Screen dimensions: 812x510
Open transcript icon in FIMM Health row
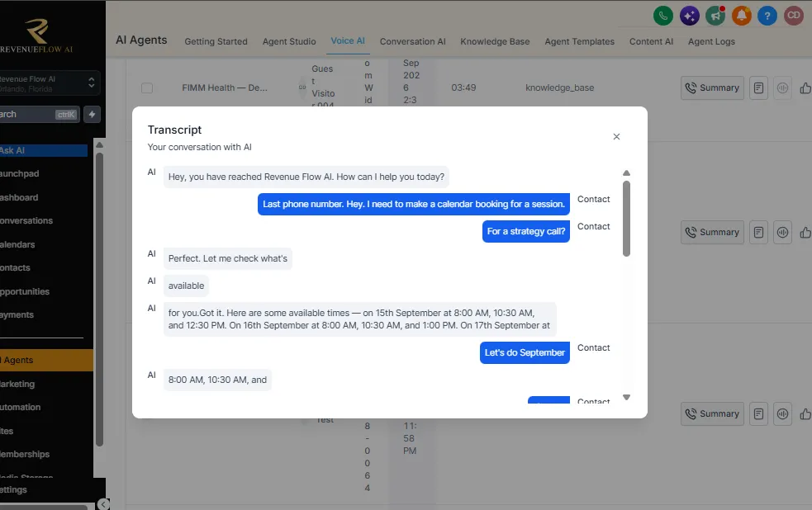coord(758,88)
